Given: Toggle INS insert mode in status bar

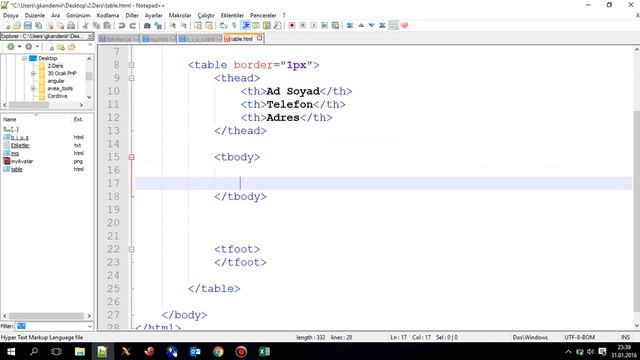Looking at the screenshot, I should (x=625, y=338).
